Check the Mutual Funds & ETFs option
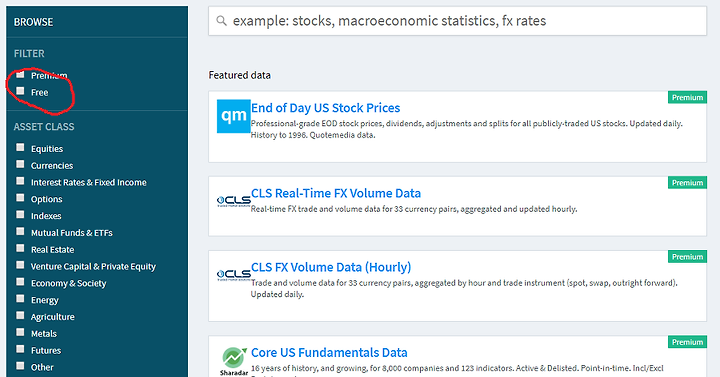The width and height of the screenshot is (720, 377). (x=20, y=231)
